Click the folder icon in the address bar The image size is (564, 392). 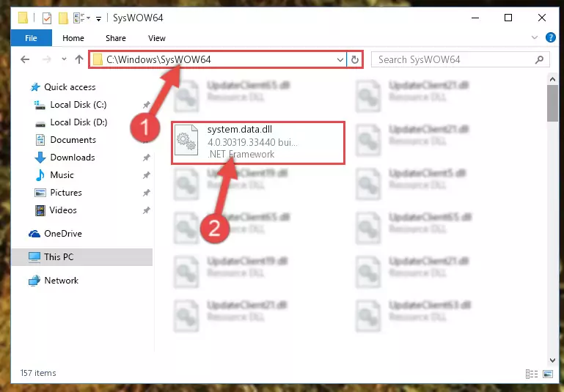coord(98,59)
